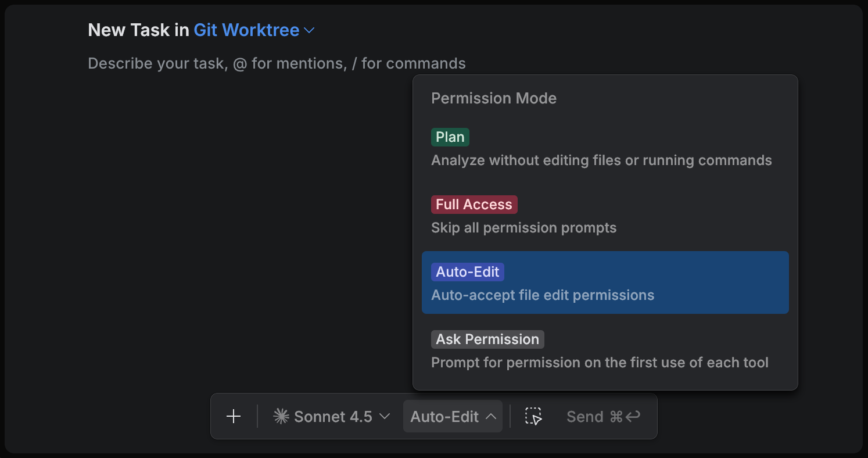Click the Git Worktree link

tap(246, 30)
